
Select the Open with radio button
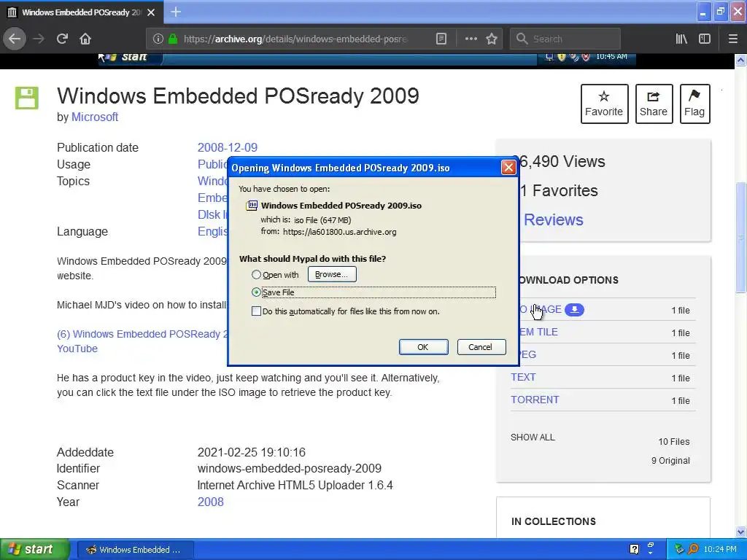[256, 275]
